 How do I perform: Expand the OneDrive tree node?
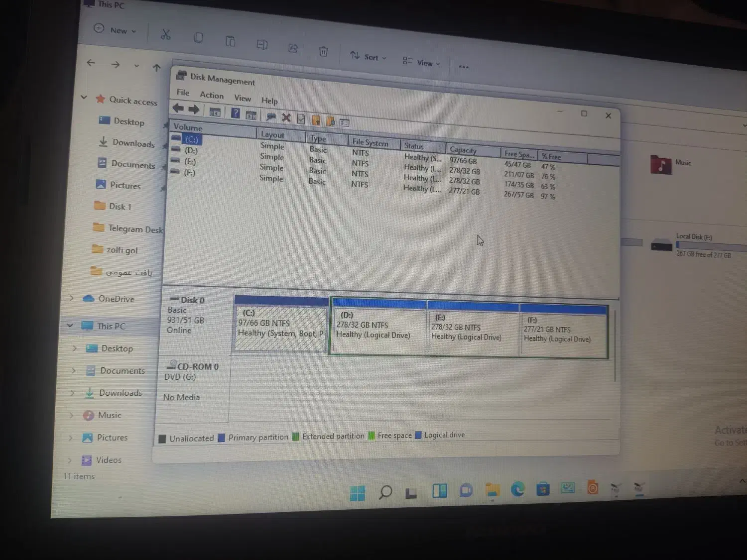71,298
